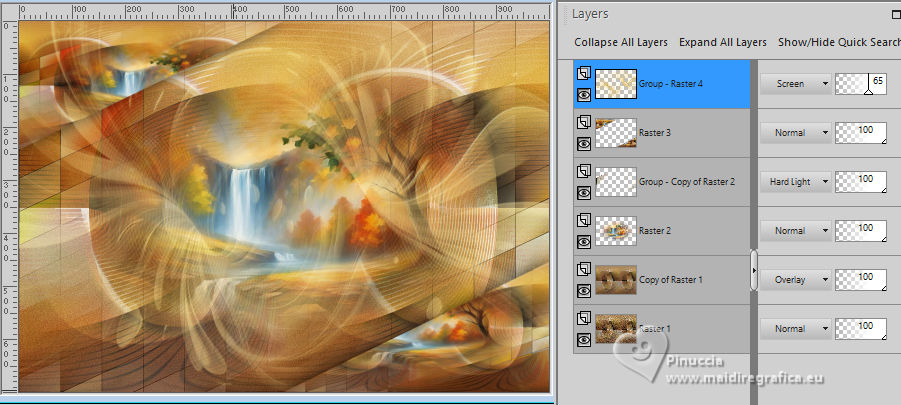Select the Group - Raster 4 thumbnail

tap(616, 84)
